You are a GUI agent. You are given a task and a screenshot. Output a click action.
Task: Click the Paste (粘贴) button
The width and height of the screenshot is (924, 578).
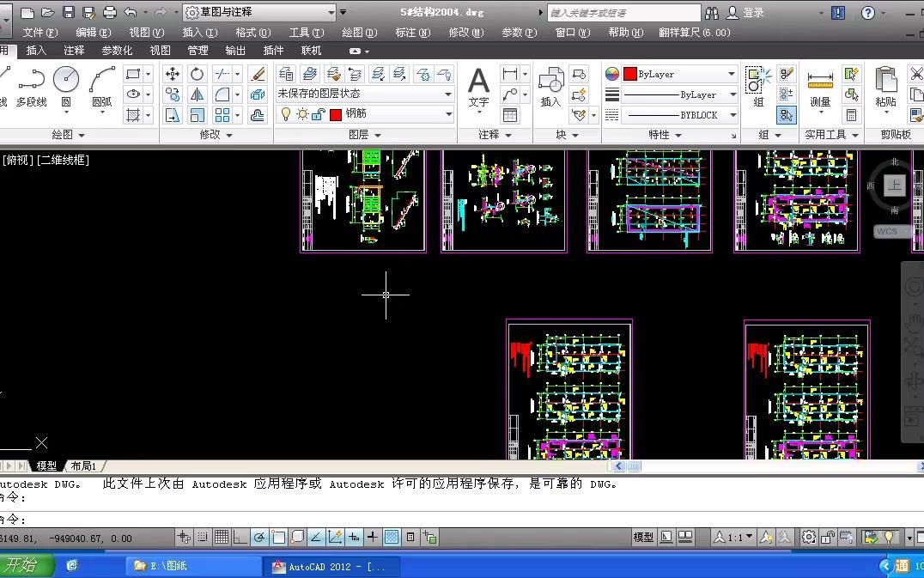(885, 88)
